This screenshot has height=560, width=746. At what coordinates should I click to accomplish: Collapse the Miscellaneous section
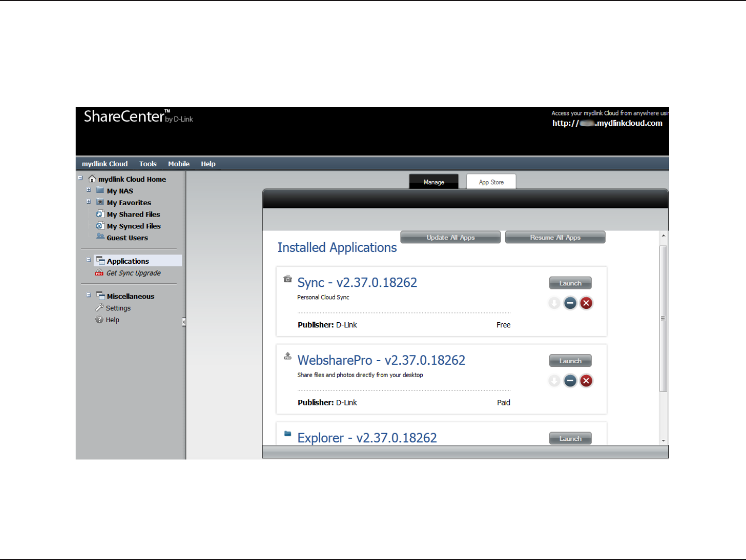pos(89,295)
